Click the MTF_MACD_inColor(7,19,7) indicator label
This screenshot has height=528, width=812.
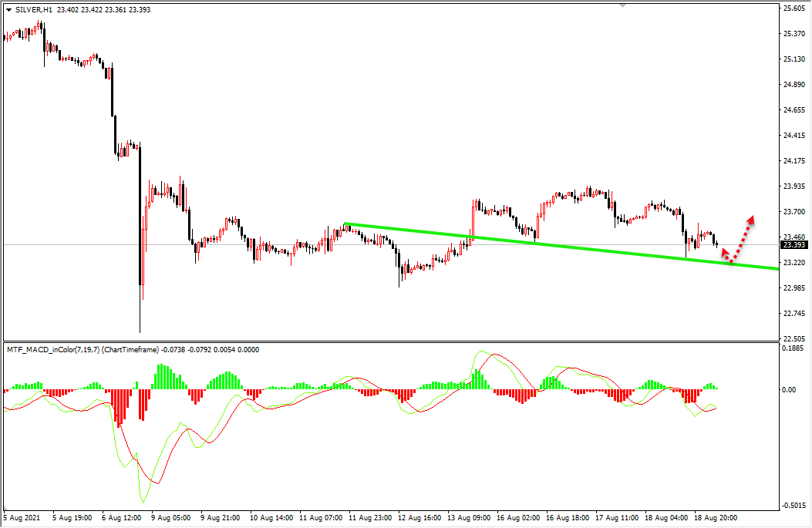click(x=53, y=350)
